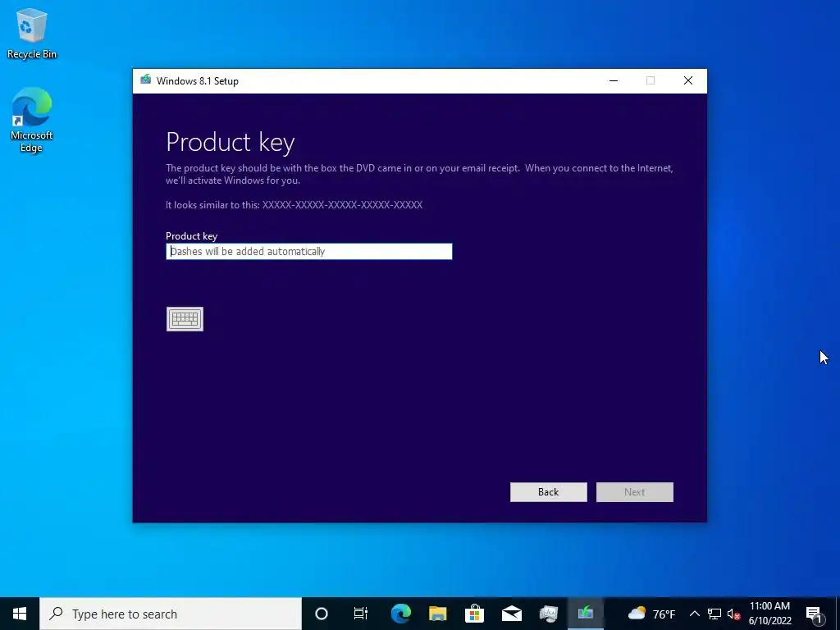840x630 pixels.
Task: Click the sample key XXXXX-XXXXX-XXXXX-XXXXX-XXXXX text
Action: [342, 204]
